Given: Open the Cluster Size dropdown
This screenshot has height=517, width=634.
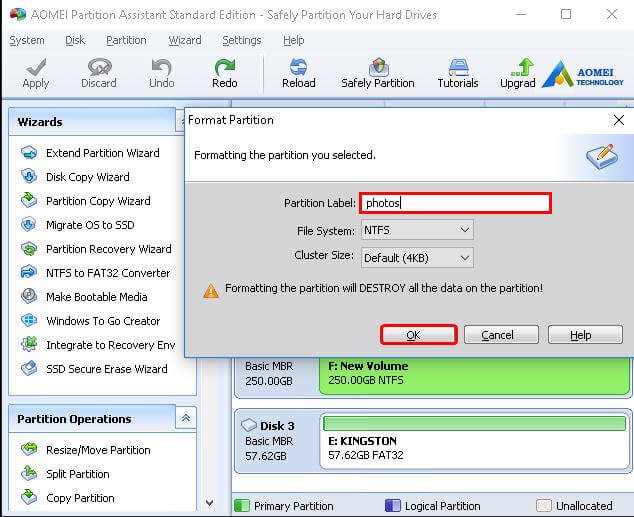Looking at the screenshot, I should coord(417,257).
